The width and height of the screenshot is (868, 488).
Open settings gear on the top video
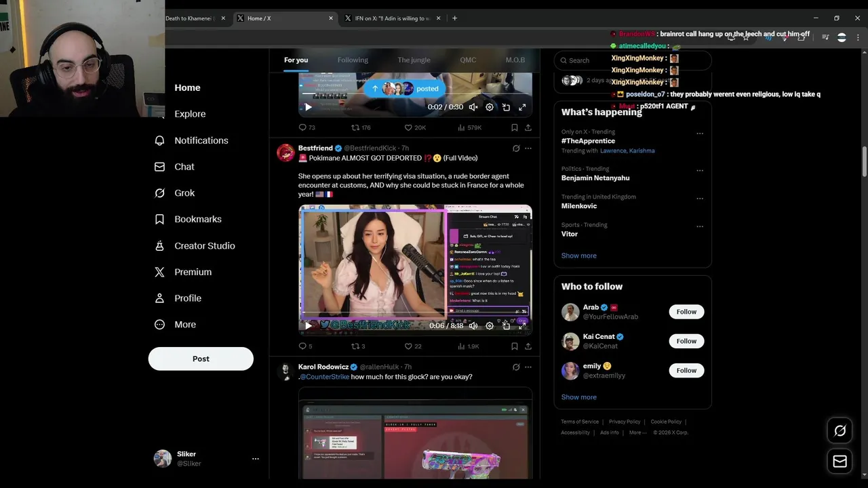490,107
